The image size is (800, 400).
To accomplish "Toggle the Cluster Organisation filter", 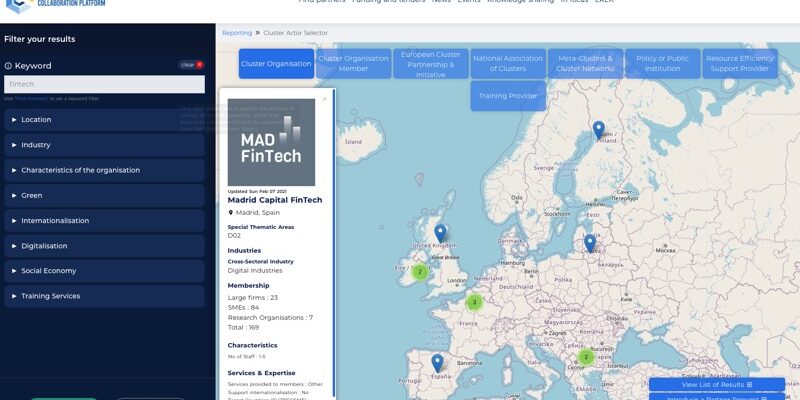I will 276,64.
